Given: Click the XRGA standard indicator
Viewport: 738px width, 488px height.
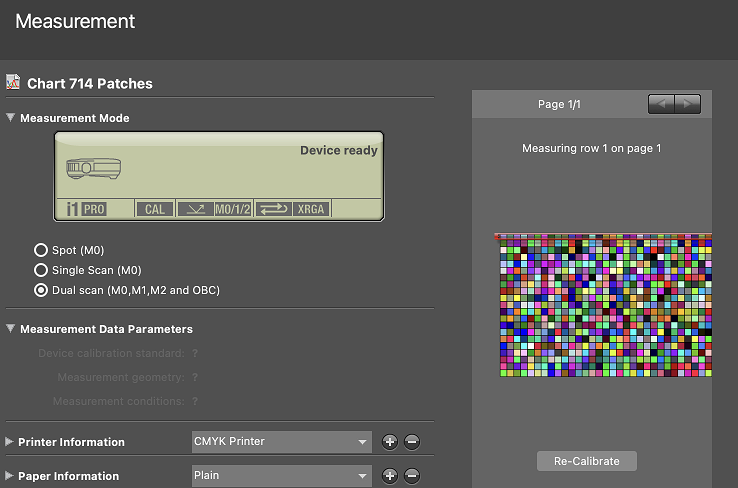Looking at the screenshot, I should [311, 209].
